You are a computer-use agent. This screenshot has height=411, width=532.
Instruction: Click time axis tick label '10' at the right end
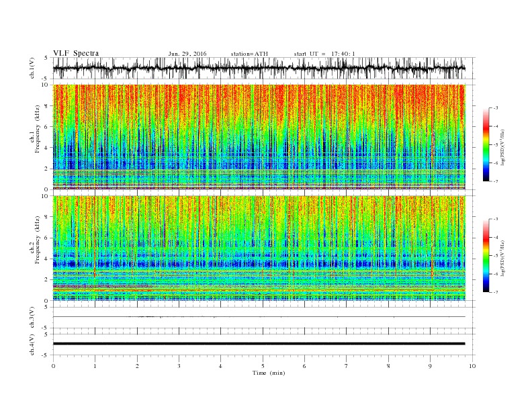point(472,366)
